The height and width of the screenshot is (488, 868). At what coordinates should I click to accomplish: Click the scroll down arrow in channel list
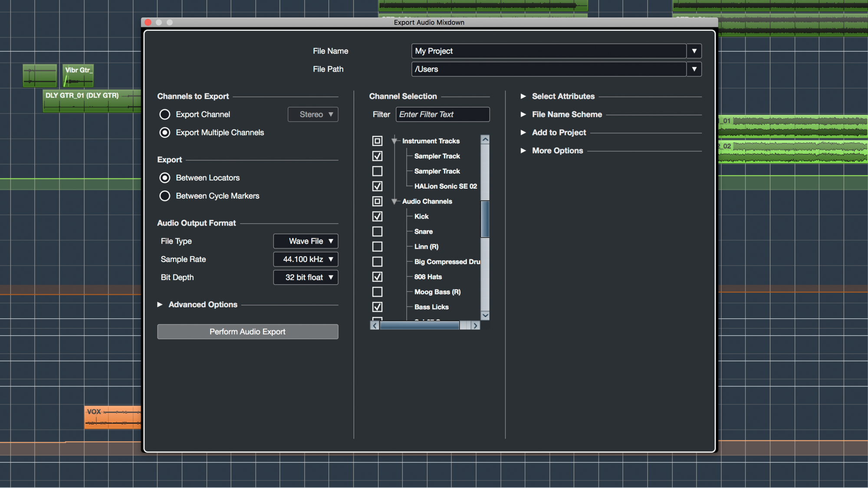(485, 315)
